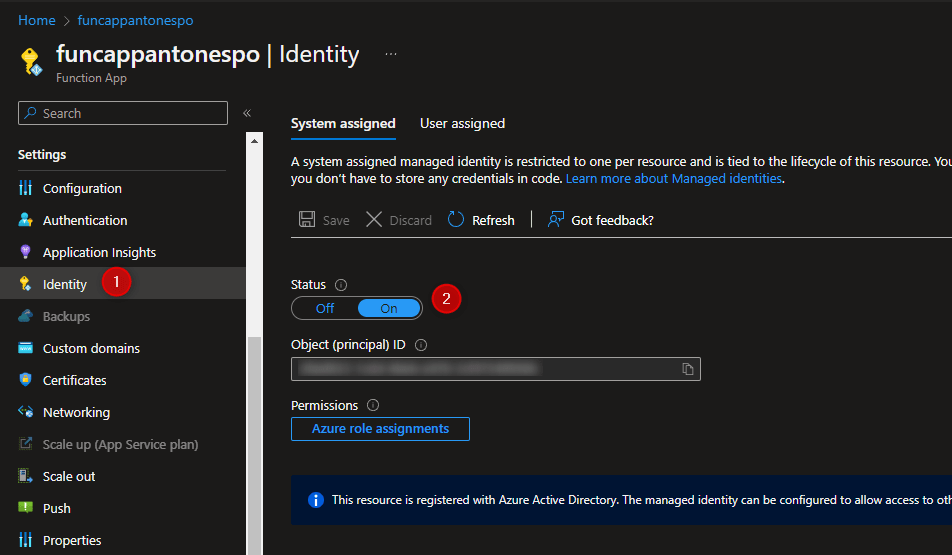Click the search magnifier icon in sidebar
The image size is (952, 555).
coord(30,112)
